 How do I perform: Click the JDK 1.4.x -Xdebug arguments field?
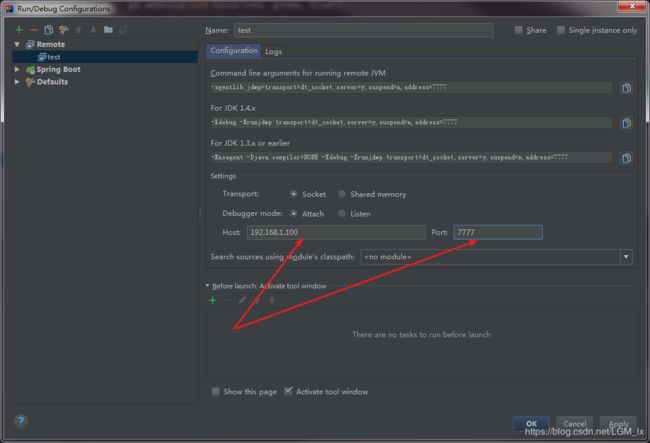411,122
